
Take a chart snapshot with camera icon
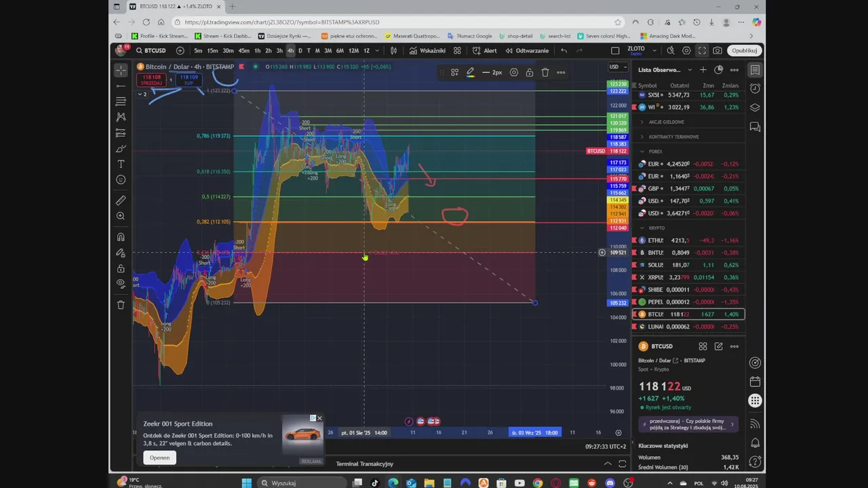717,51
